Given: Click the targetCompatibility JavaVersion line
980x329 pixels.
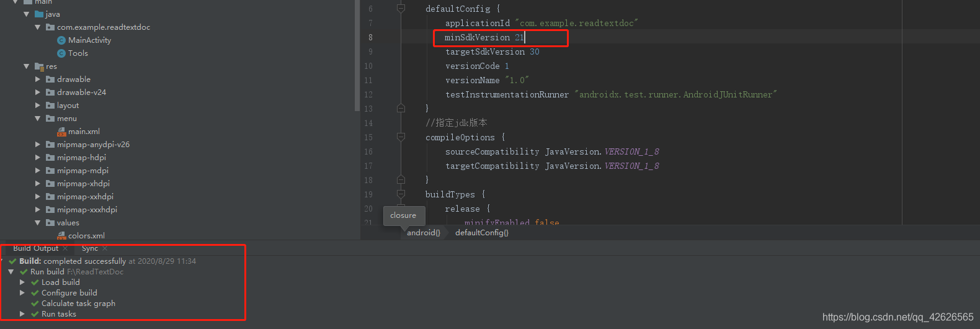Looking at the screenshot, I should (552, 166).
